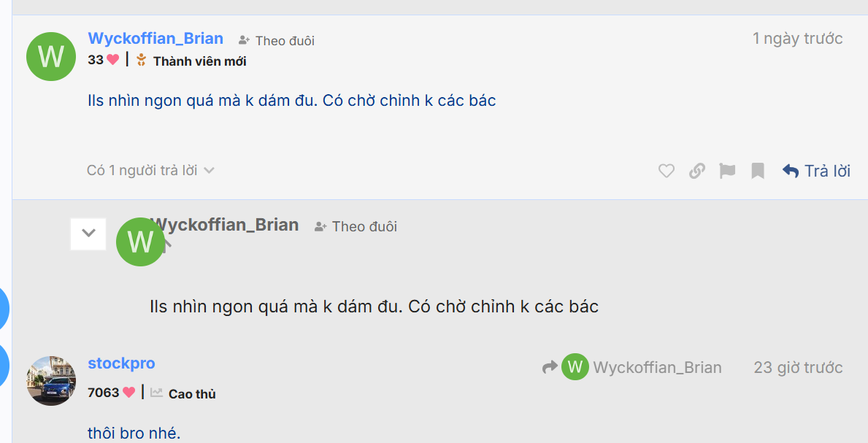Click the green W avatar in quoted post

140,242
